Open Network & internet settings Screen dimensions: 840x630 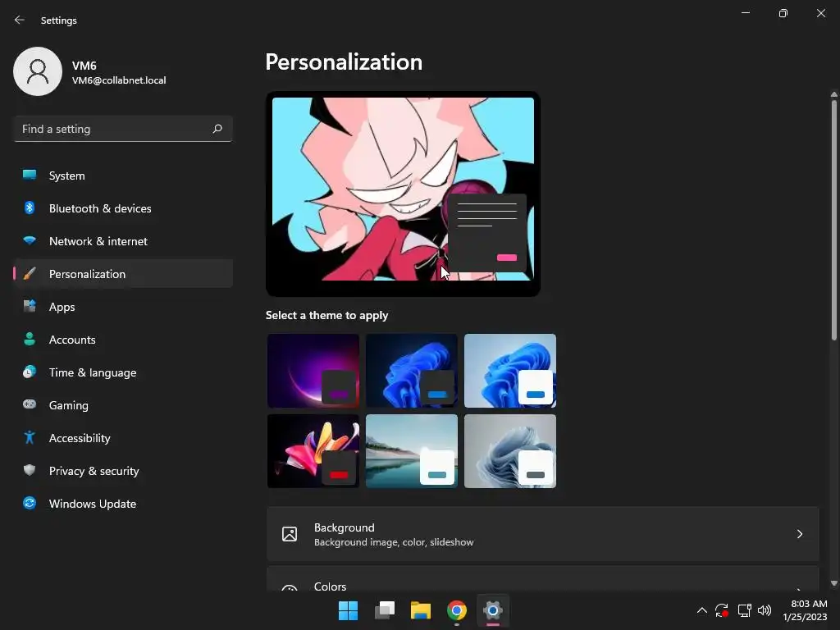tap(123, 241)
